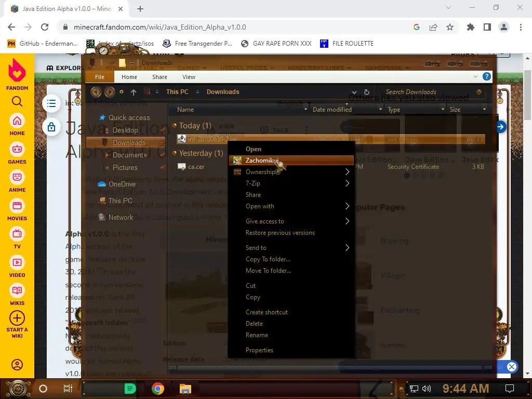Choose Copy To folder... option
Screen dimensions: 532x399
pyautogui.click(x=291, y=259)
